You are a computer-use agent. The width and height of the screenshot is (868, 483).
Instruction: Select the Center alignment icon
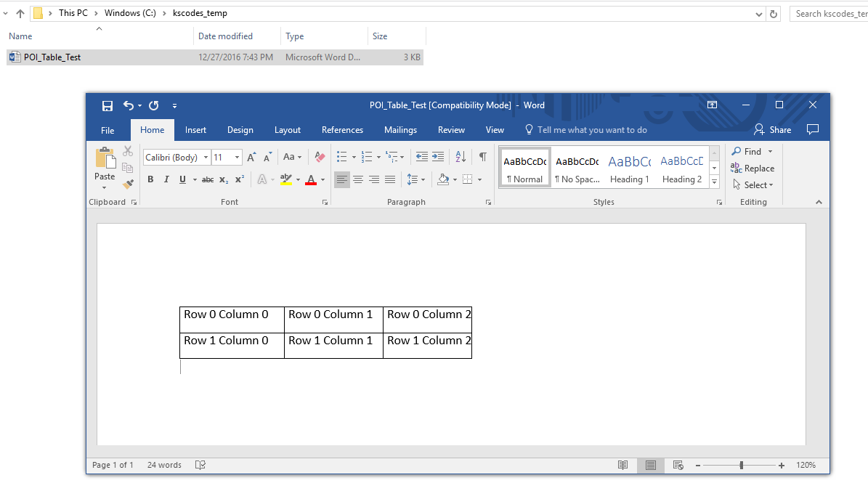coord(358,179)
